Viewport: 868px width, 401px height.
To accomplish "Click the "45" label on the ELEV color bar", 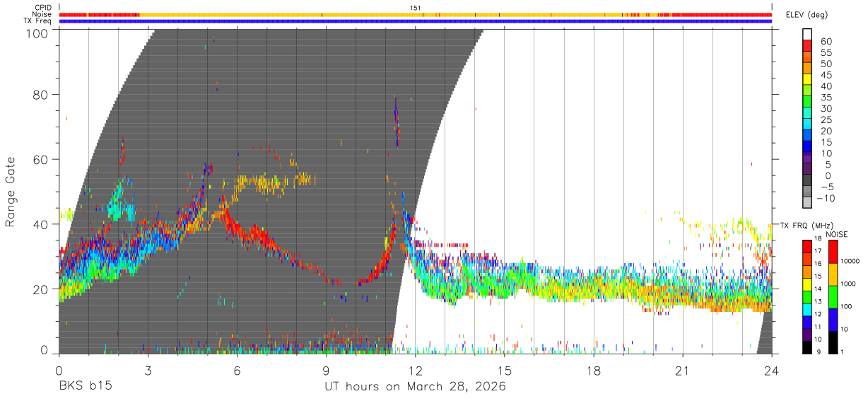I will tap(826, 75).
